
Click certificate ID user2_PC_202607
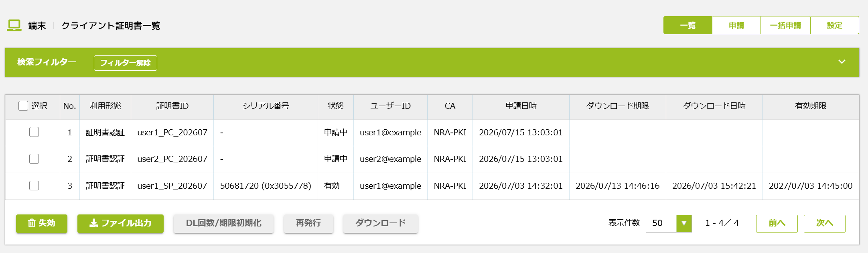point(172,159)
